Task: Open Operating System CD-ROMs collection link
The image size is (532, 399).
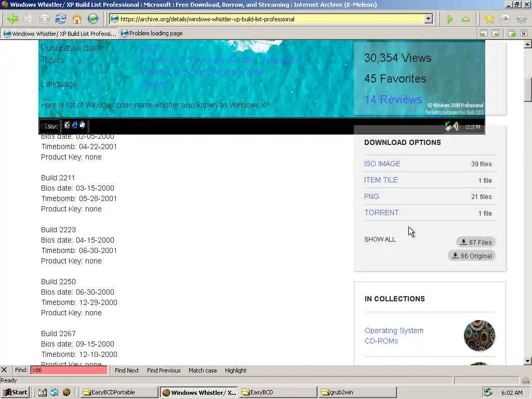Action: [394, 336]
